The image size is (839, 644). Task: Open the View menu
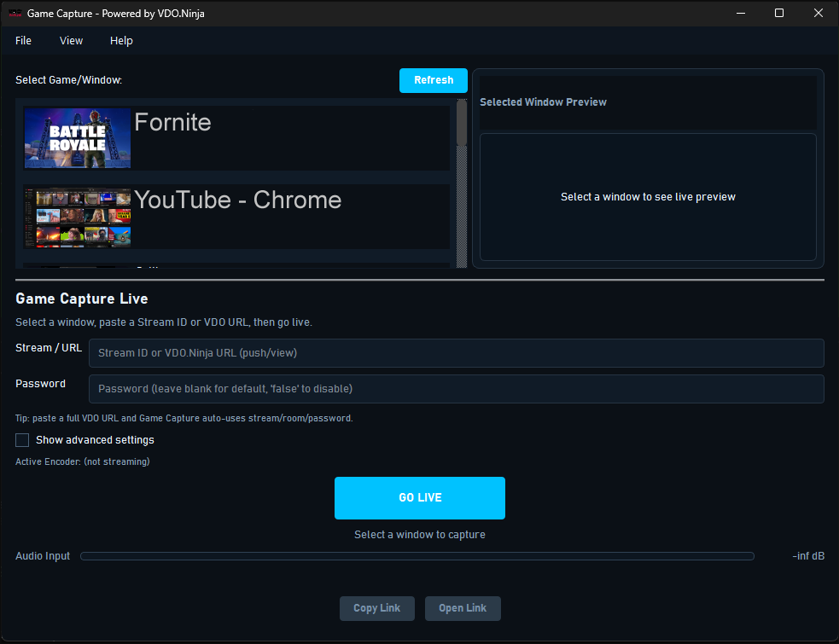(x=71, y=40)
